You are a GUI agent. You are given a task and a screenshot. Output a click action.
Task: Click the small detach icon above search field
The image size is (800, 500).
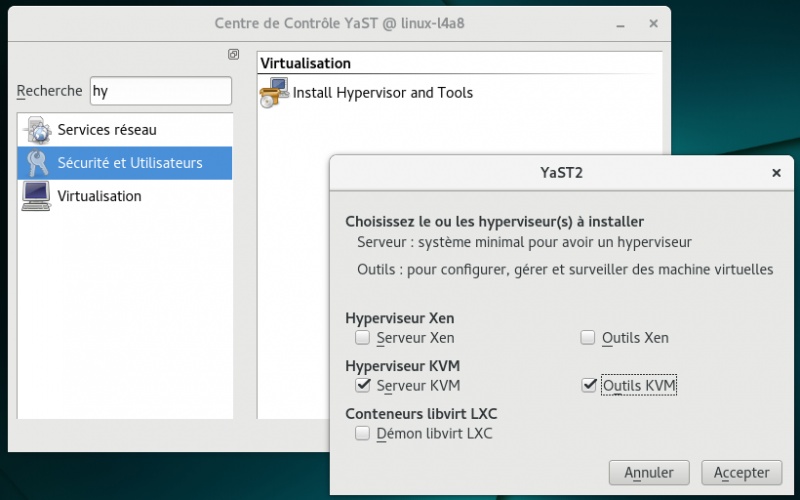click(x=233, y=54)
